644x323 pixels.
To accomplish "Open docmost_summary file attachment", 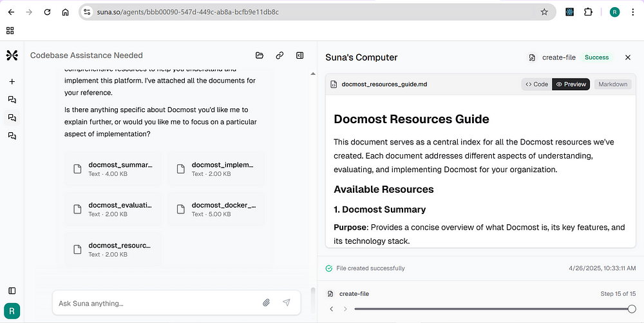I will click(x=113, y=169).
